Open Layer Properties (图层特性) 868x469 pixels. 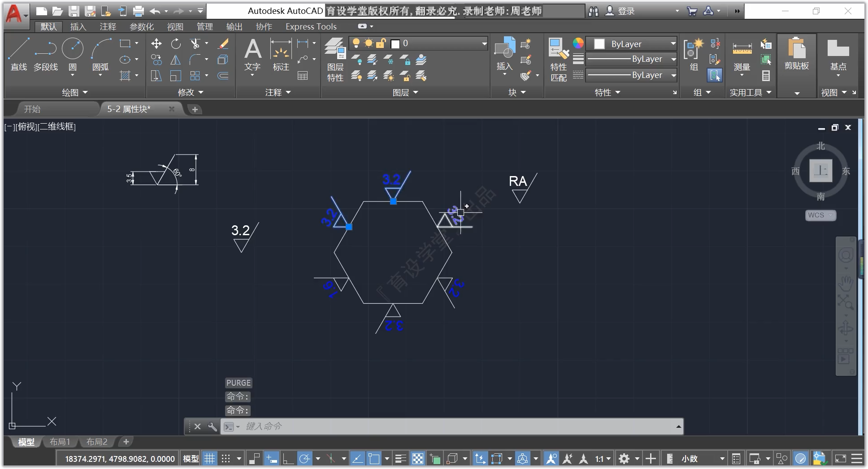(x=335, y=60)
